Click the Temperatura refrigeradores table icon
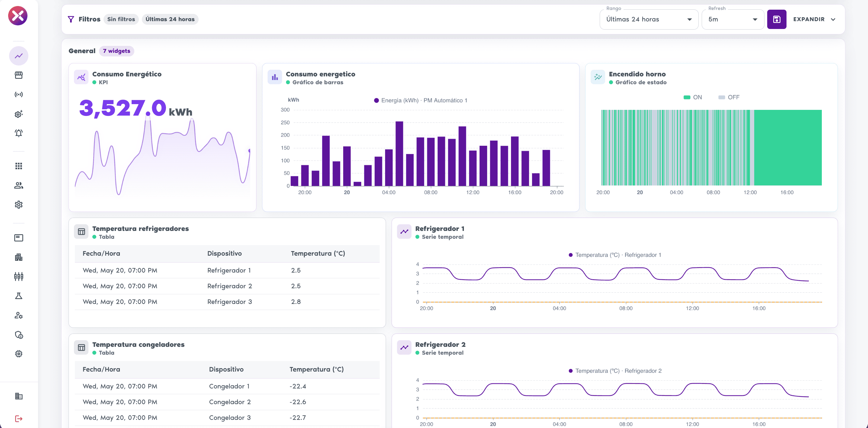868x428 pixels. tap(81, 232)
